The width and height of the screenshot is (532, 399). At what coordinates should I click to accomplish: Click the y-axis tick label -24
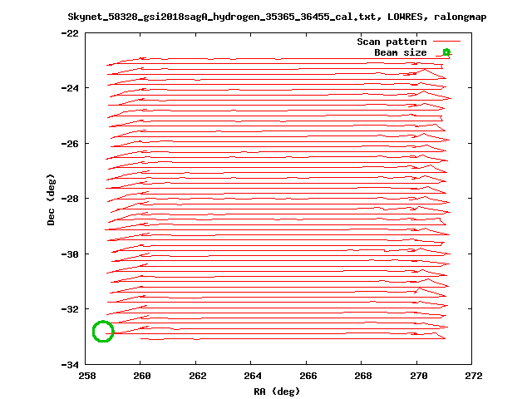pos(70,88)
